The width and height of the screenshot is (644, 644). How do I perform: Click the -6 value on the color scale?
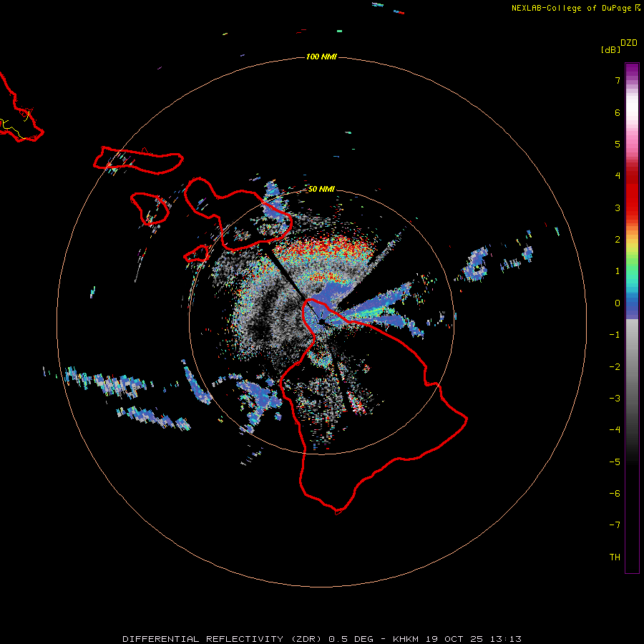click(615, 494)
